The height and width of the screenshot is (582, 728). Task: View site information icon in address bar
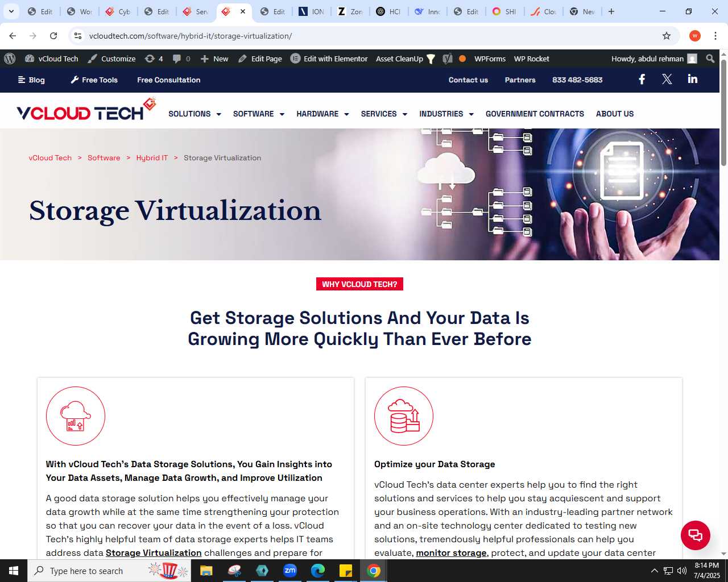tap(78, 36)
